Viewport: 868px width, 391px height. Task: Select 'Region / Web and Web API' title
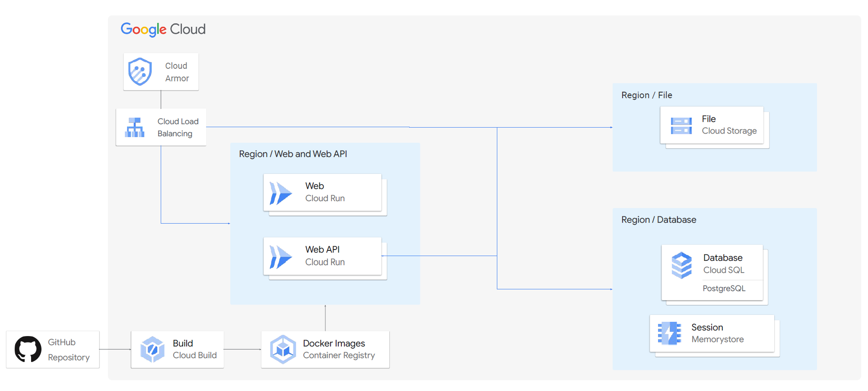point(293,154)
